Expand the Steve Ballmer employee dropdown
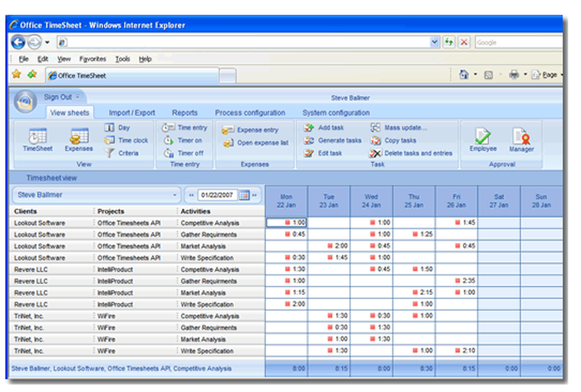Screen dimensions: 581x392 pos(174,195)
